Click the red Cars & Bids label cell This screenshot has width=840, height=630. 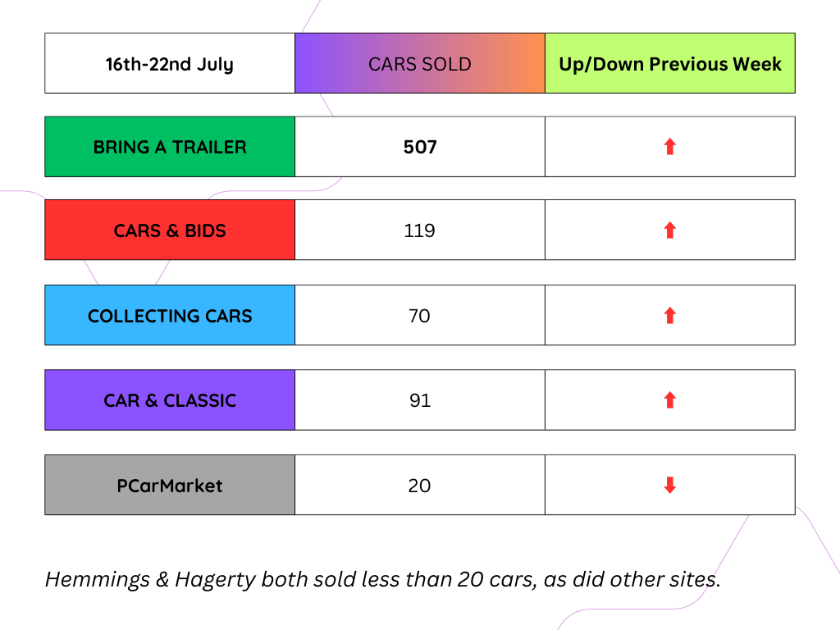coord(170,230)
